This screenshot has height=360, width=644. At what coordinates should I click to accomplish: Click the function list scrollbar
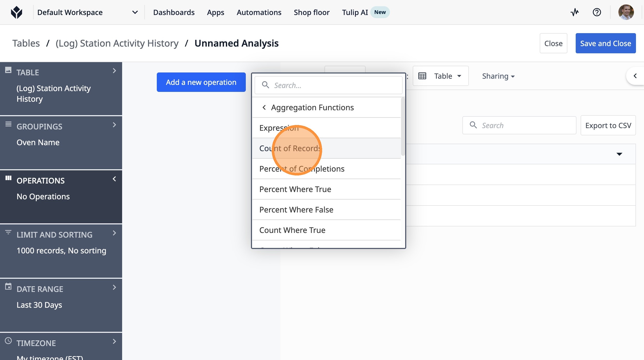pyautogui.click(x=403, y=127)
